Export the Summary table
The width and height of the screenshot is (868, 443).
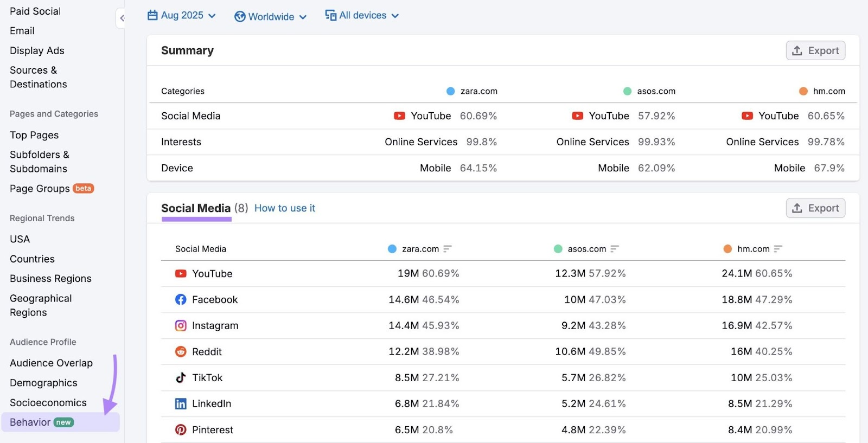click(x=815, y=51)
